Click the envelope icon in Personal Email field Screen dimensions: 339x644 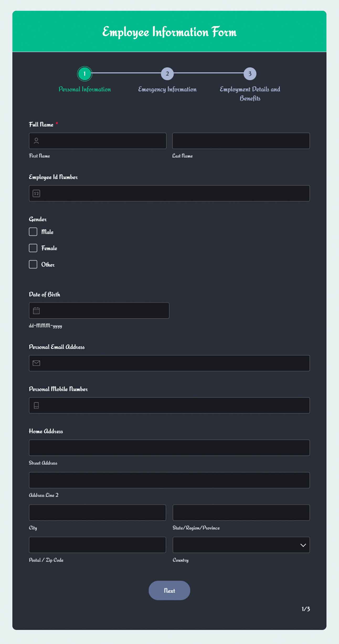36,363
